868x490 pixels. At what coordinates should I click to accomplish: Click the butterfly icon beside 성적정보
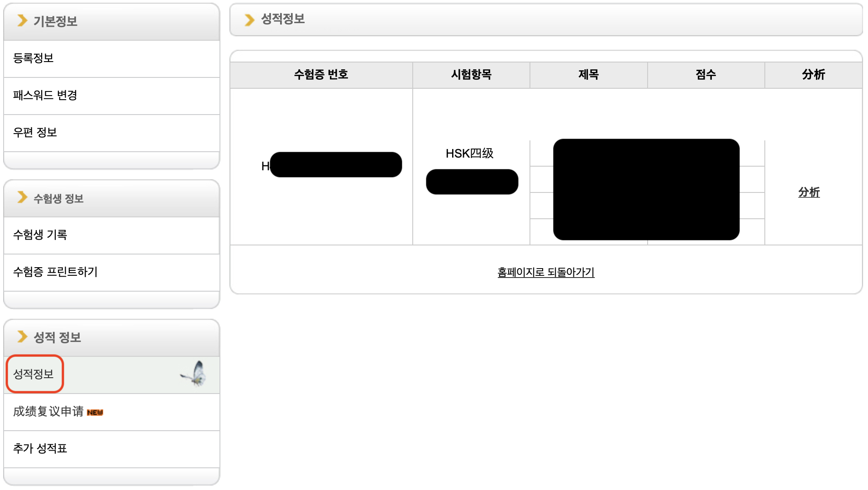[194, 374]
